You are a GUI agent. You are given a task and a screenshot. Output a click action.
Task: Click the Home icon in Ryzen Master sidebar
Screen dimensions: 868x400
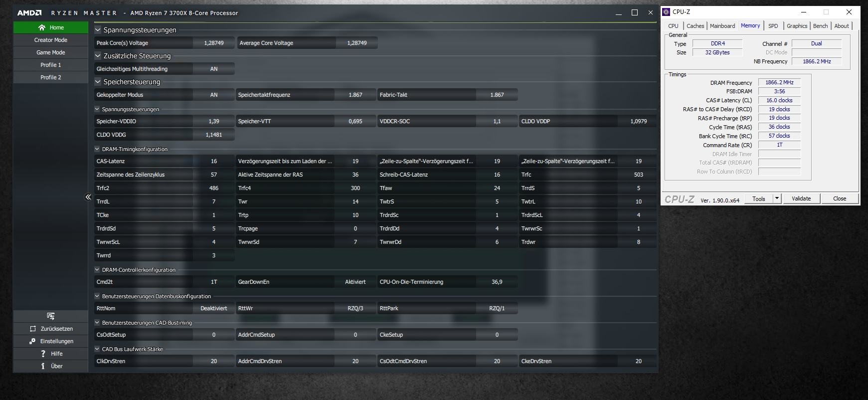pos(42,27)
